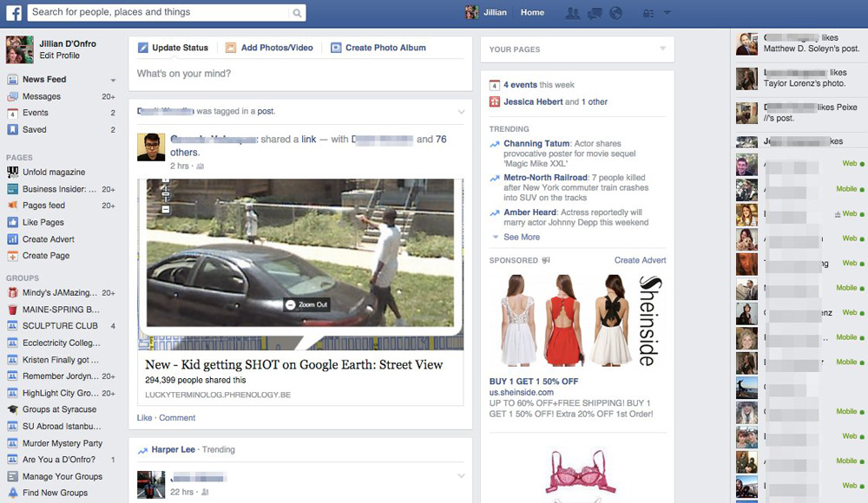Expand the YOUR PAGES dropdown arrow
Screen dimensions: 868x503
662,49
